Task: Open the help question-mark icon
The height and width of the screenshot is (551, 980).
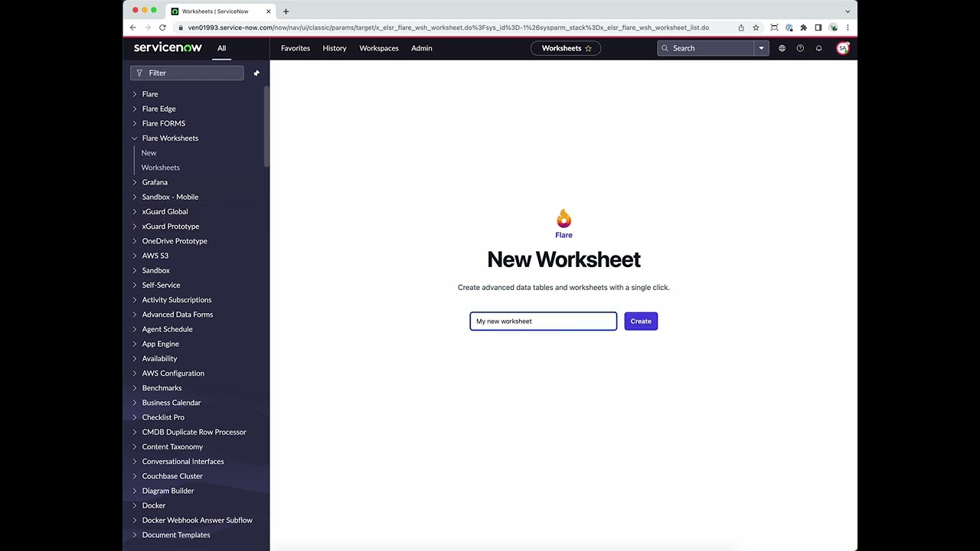Action: pos(800,48)
